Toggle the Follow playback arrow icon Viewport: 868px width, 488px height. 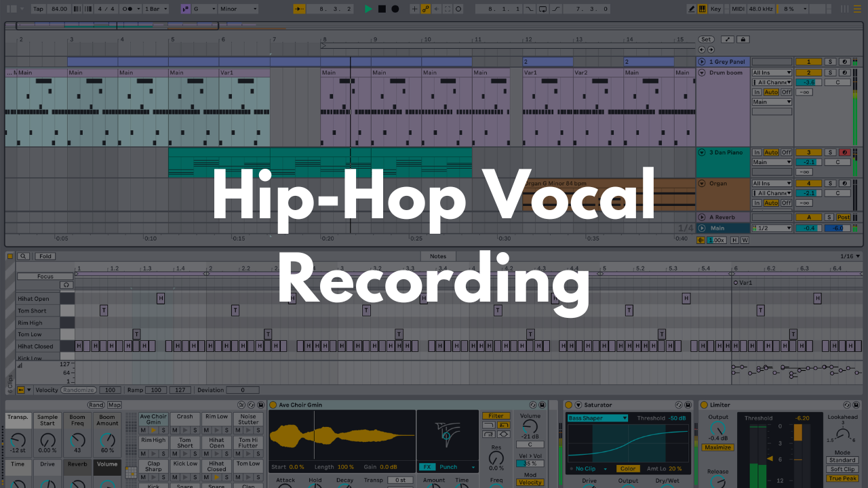coord(437,8)
